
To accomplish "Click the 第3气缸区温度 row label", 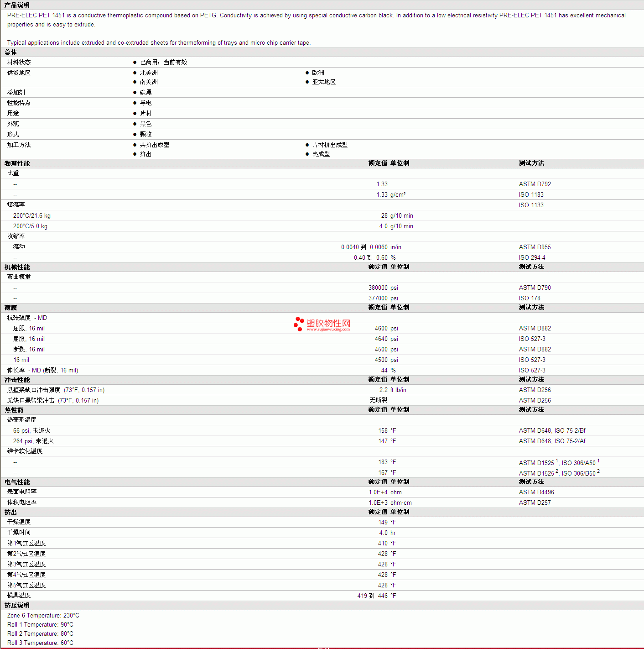I will (x=26, y=564).
